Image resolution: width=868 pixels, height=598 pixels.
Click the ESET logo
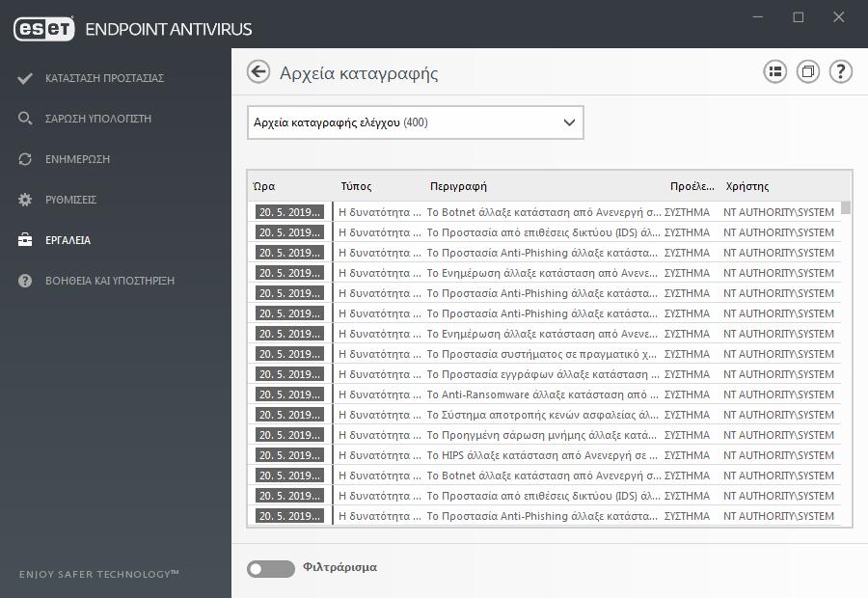[x=44, y=29]
